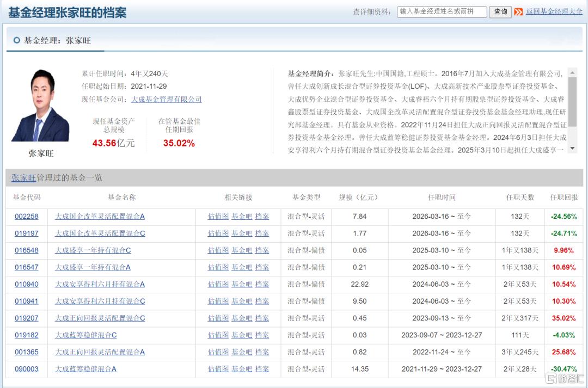The height and width of the screenshot is (388, 588).
Task: Click the 基金经理：张家旺 section heading
Action: pos(57,40)
